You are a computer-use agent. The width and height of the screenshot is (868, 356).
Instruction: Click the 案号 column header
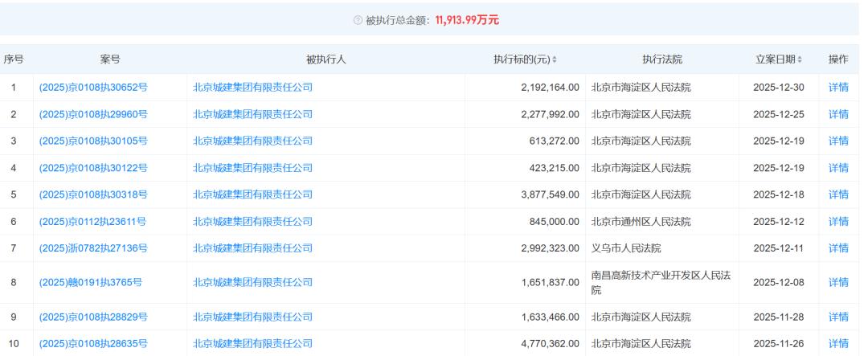pos(110,59)
